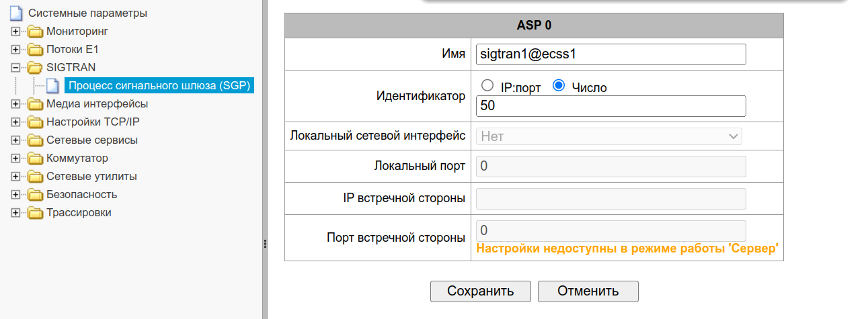Expand the Настройки TCP/IP tree node
868x319 pixels.
pyautogui.click(x=15, y=122)
